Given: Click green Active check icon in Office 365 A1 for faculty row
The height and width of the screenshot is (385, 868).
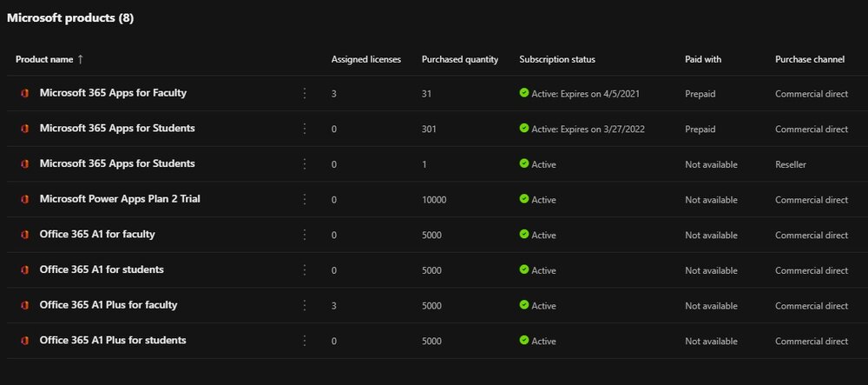Looking at the screenshot, I should pos(524,235).
